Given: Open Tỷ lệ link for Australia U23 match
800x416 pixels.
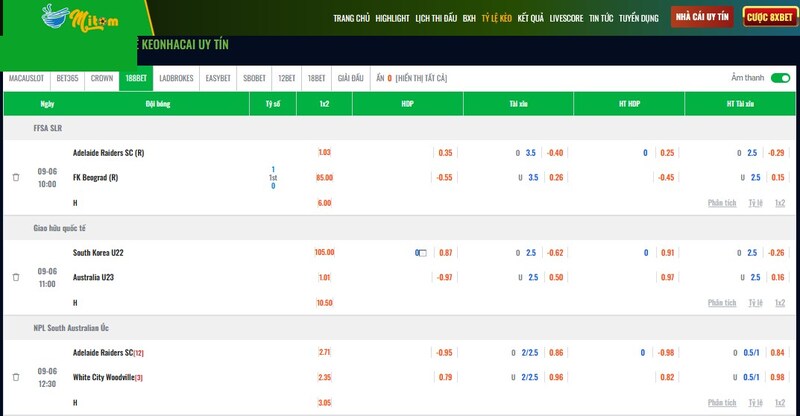Looking at the screenshot, I should coord(756,303).
